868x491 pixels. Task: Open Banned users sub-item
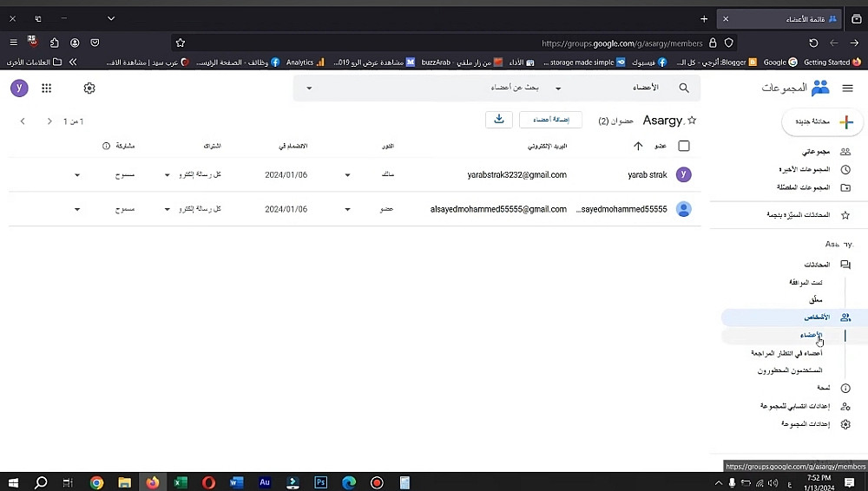(x=790, y=370)
